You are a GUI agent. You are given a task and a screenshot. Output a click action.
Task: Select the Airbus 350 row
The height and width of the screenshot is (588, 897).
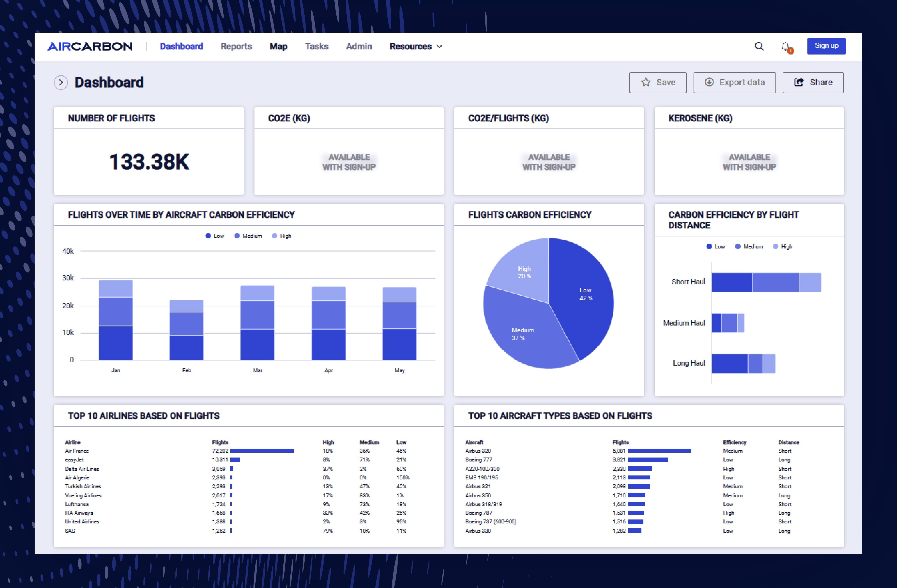(x=632, y=495)
